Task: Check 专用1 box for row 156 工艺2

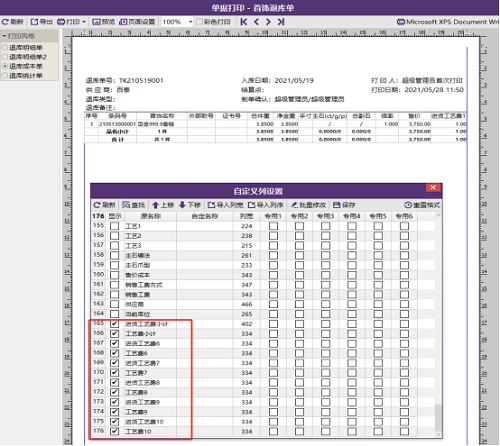Action: point(273,236)
